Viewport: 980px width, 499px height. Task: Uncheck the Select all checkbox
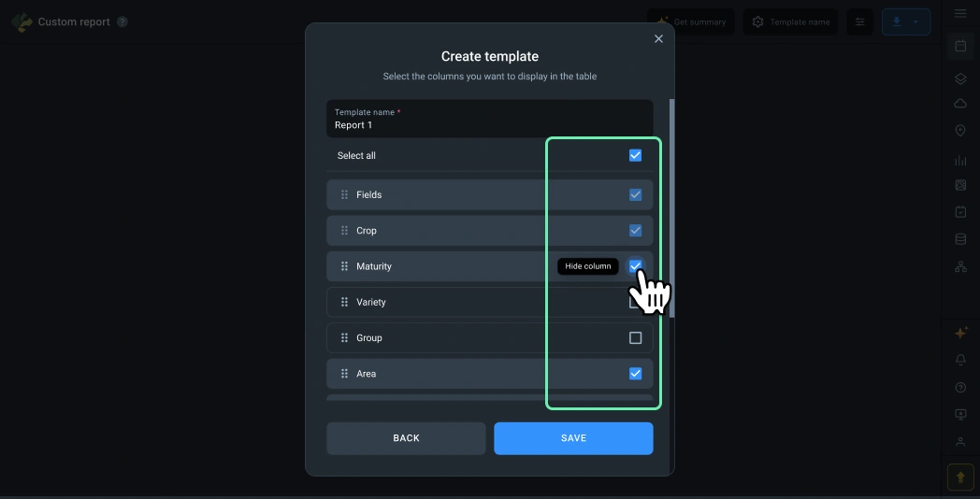[635, 155]
